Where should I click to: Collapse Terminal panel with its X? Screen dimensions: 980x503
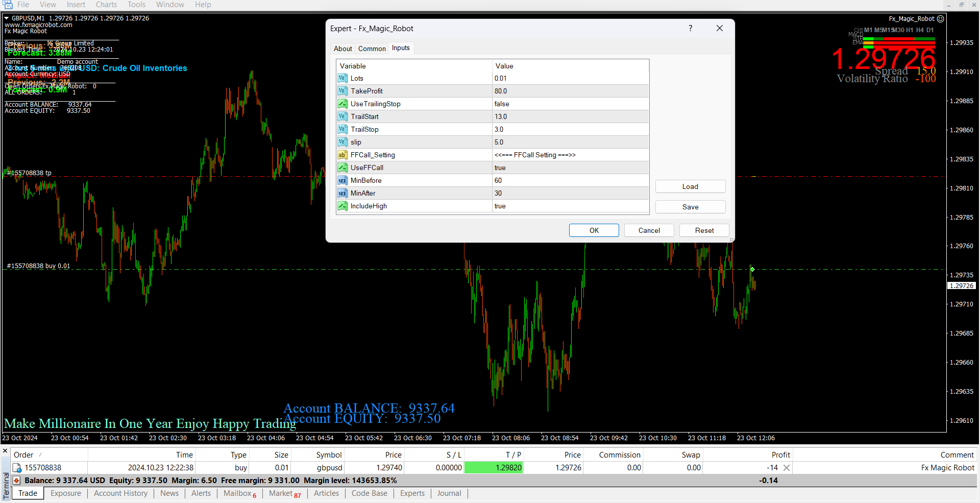point(5,451)
